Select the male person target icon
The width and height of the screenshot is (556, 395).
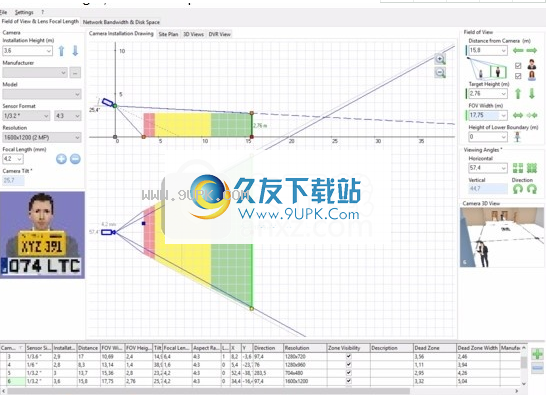532,65
